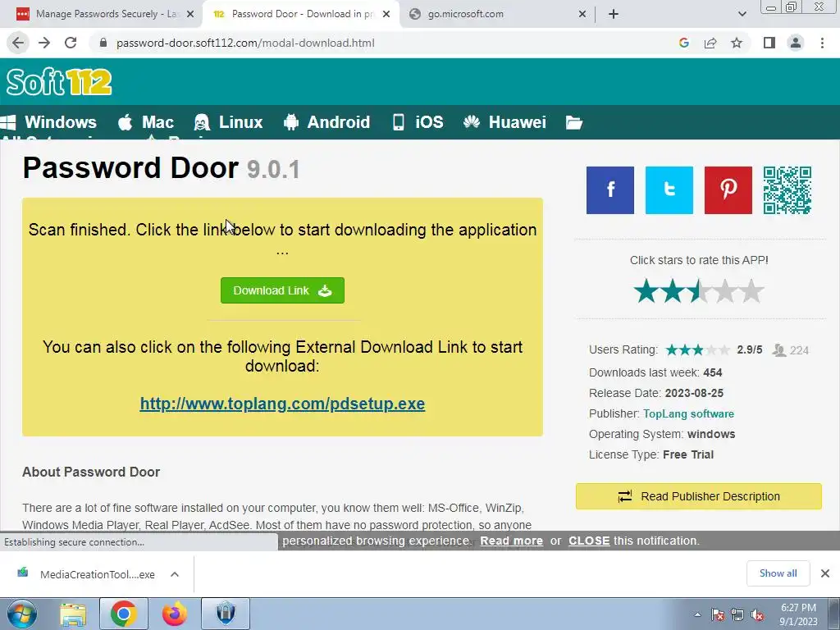Rate the app five stars
This screenshot has width=840, height=630.
tap(751, 291)
